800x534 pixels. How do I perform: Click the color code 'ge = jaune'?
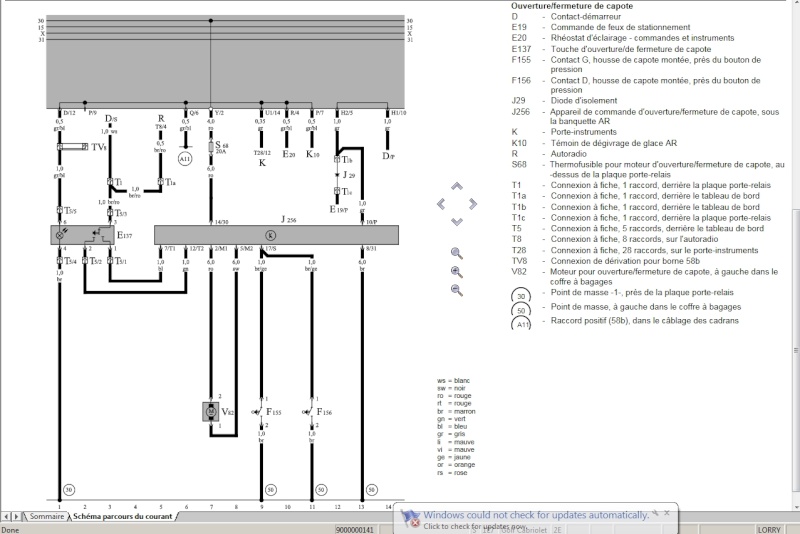pyautogui.click(x=454, y=457)
